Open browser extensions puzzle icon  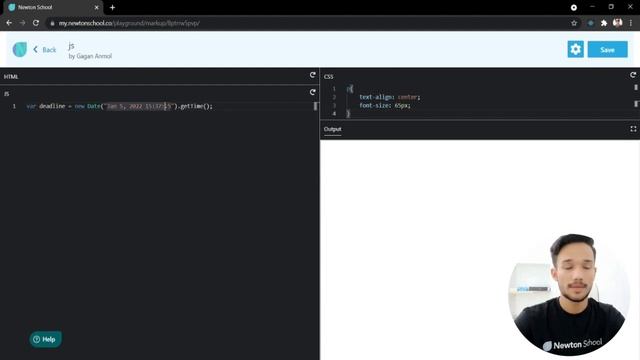click(604, 23)
